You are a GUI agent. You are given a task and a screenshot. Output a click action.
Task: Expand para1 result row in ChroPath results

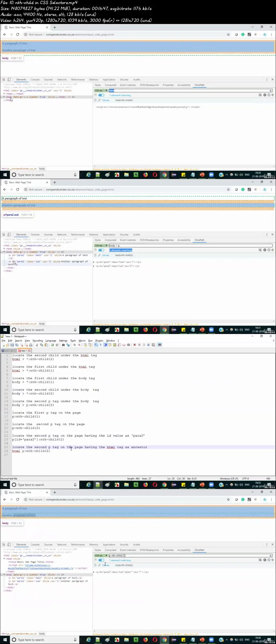(94, 262)
